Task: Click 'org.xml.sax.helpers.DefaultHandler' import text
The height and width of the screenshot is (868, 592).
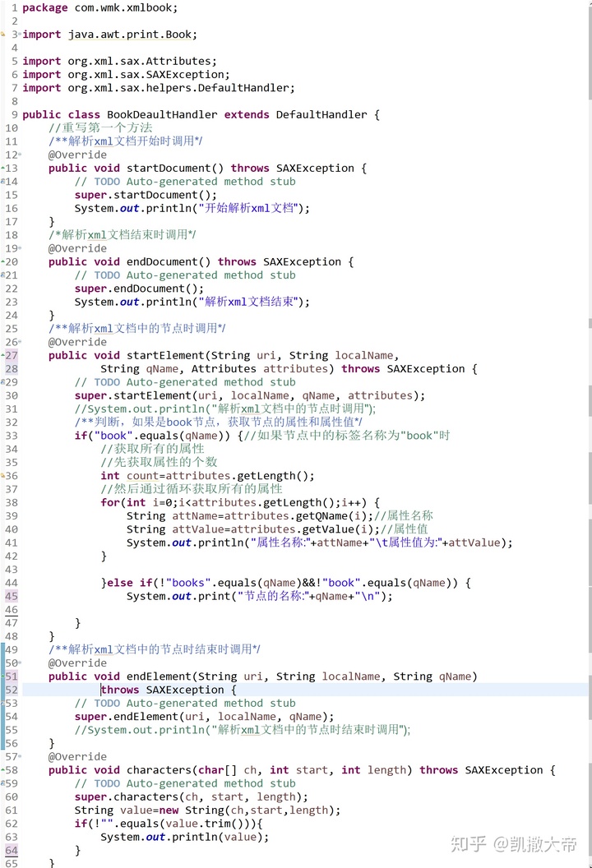Action: point(179,87)
